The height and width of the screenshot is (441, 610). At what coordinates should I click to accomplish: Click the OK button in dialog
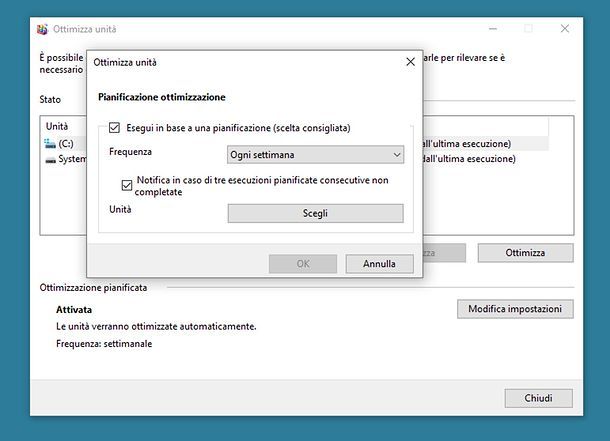(x=303, y=264)
